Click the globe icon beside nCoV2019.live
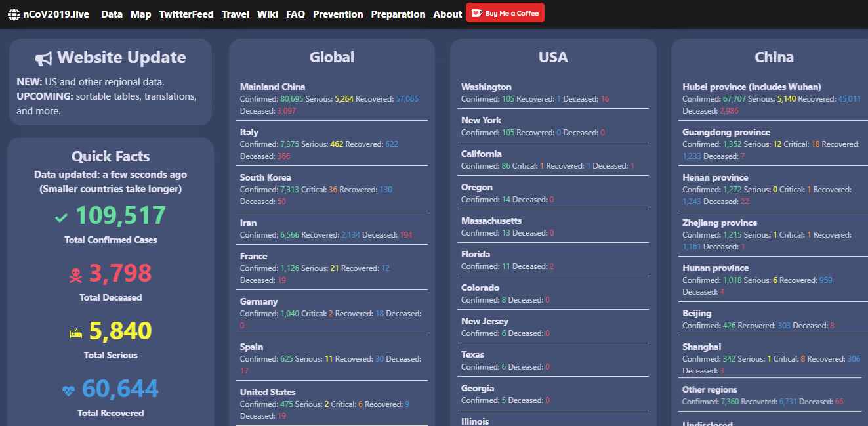The image size is (868, 426). [x=14, y=14]
